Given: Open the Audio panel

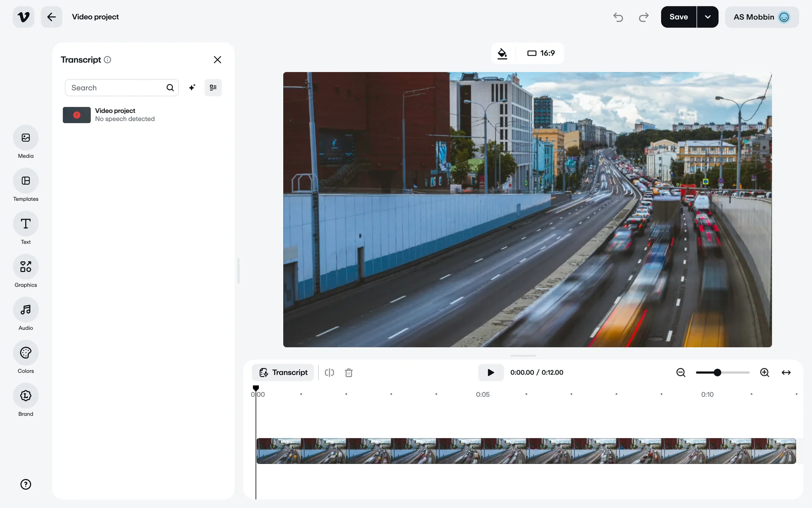Looking at the screenshot, I should [25, 310].
